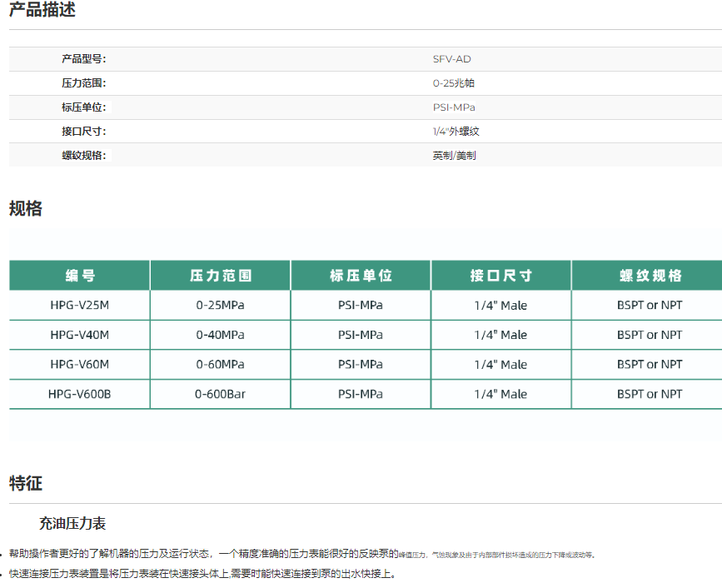Screen dimensions: 722x588
Task: Click the 产品描述 section heading
Action: 42,10
